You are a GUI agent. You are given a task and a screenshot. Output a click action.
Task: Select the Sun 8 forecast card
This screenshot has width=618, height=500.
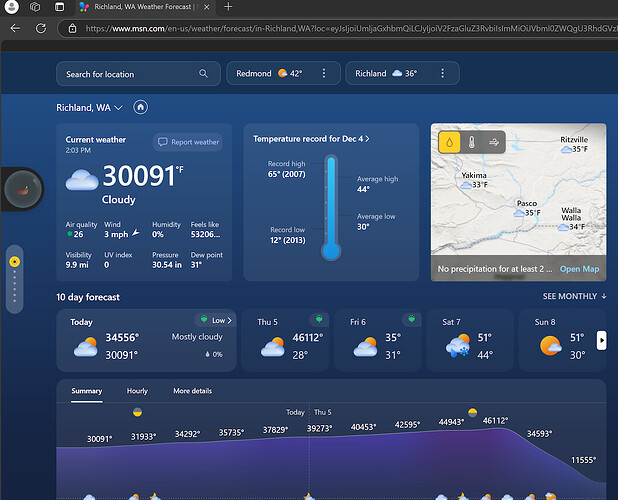pos(562,340)
